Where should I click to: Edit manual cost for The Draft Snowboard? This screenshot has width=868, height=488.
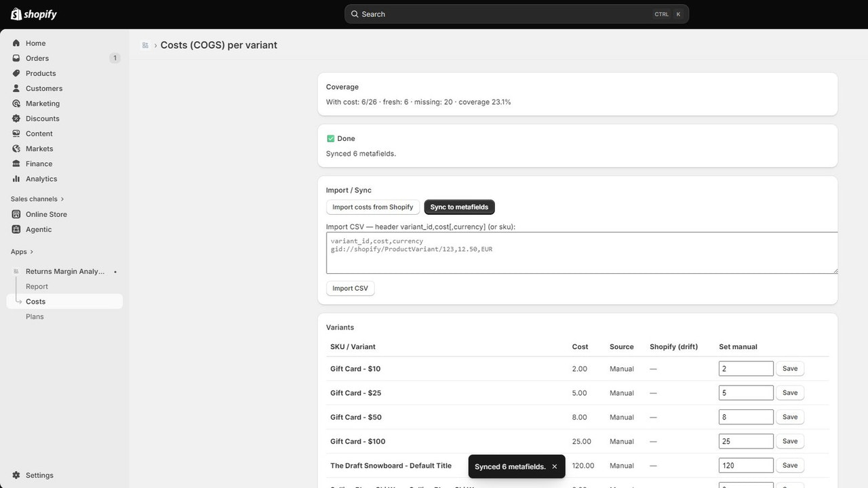pos(746,466)
